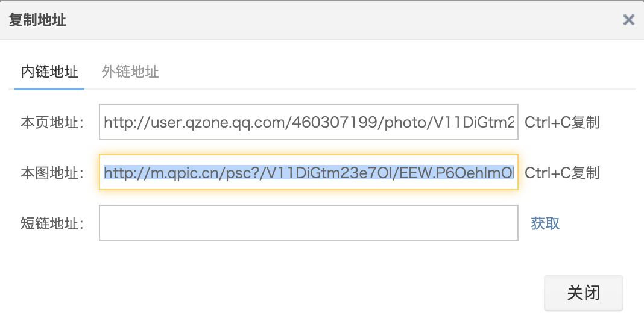644x330 pixels.
Task: Click the 本页地址 URL input field
Action: click(308, 122)
